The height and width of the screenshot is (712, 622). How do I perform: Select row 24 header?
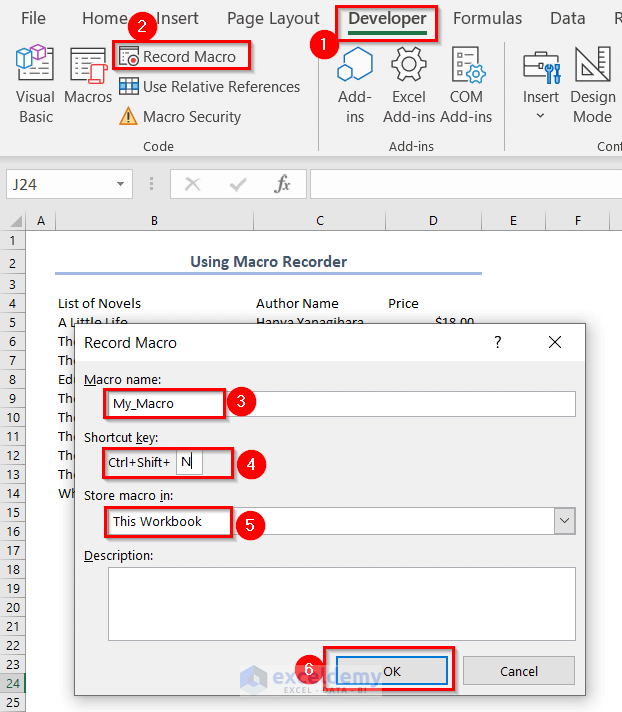[13, 683]
